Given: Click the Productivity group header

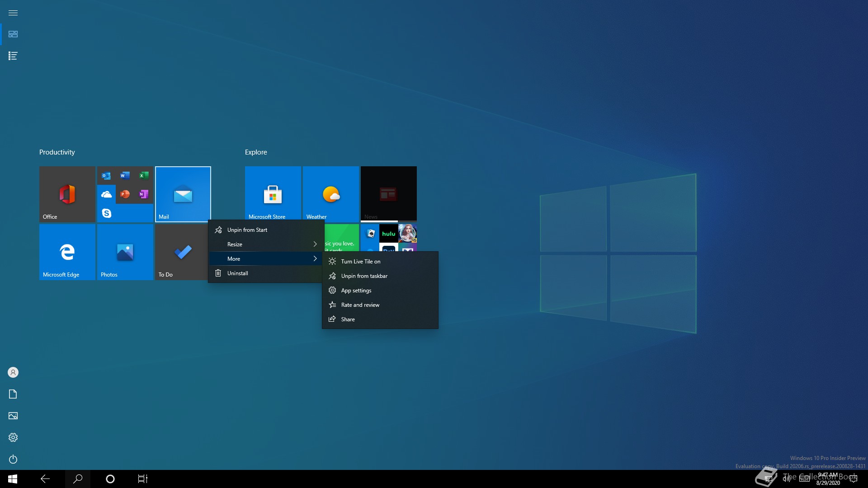Looking at the screenshot, I should 57,152.
